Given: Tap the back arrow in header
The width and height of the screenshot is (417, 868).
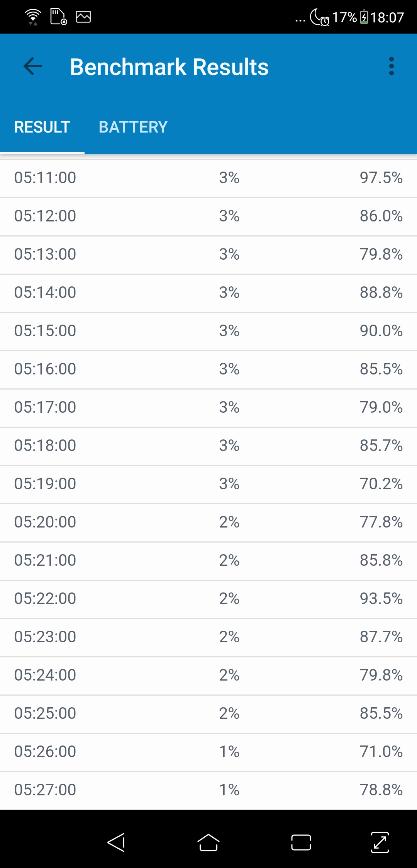Looking at the screenshot, I should pyautogui.click(x=32, y=66).
